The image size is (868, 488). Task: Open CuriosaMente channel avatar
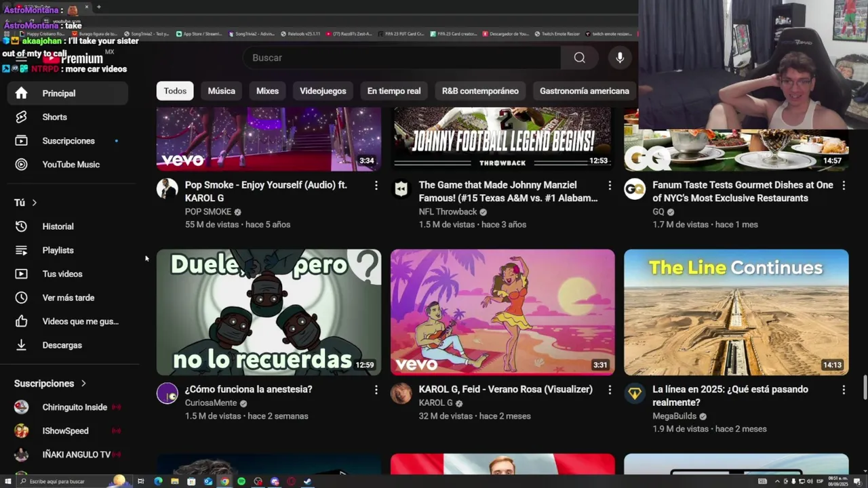(x=167, y=393)
